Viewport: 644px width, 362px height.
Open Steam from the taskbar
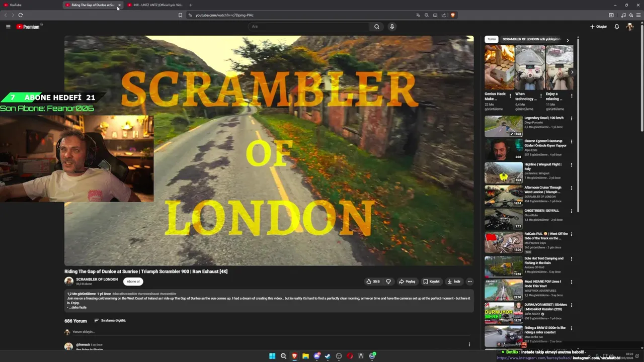(x=328, y=356)
